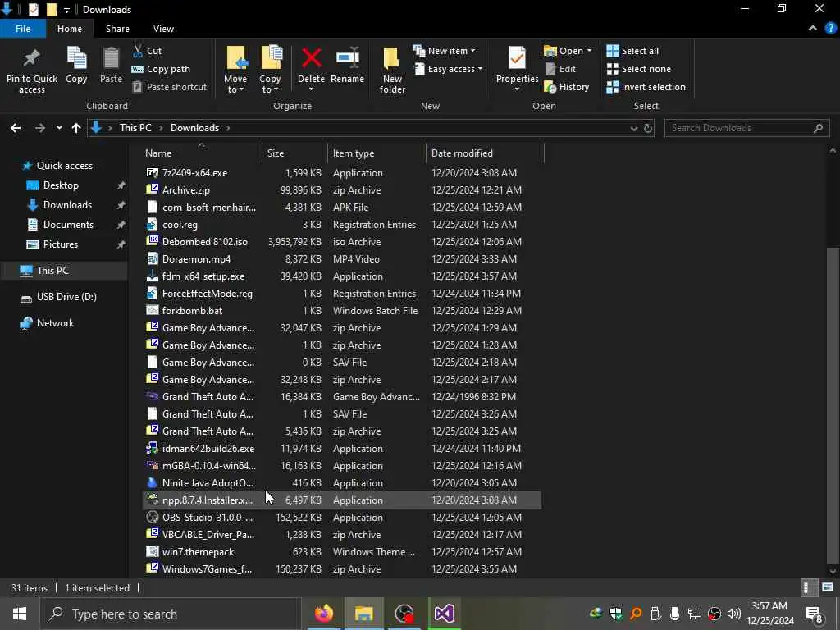The image size is (840, 630).
Task: Select Documents in navigation pane
Action: click(x=68, y=225)
